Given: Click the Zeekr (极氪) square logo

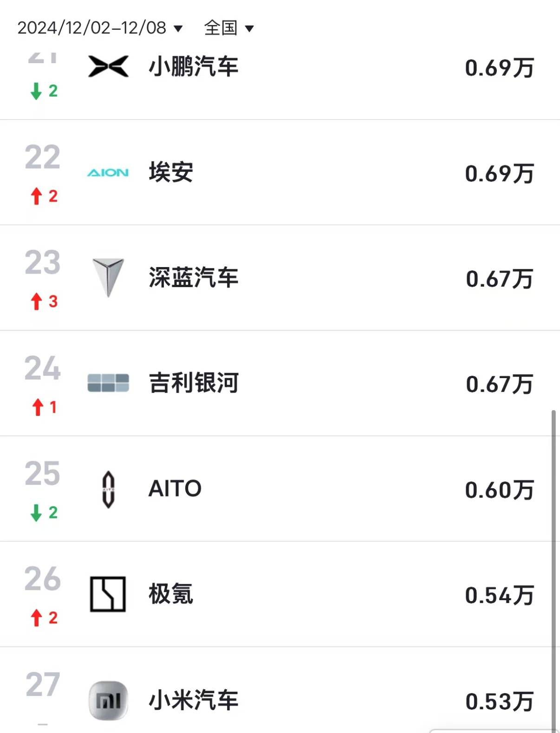Looking at the screenshot, I should tap(108, 594).
